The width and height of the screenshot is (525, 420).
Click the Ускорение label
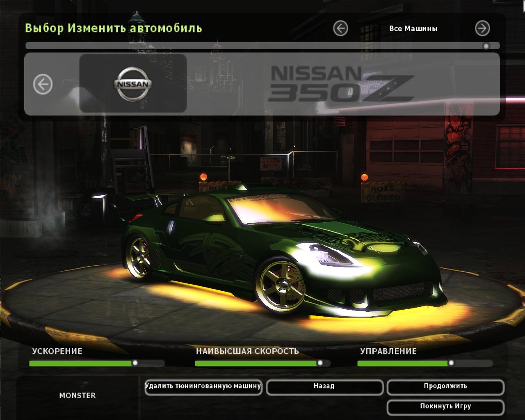(57, 351)
